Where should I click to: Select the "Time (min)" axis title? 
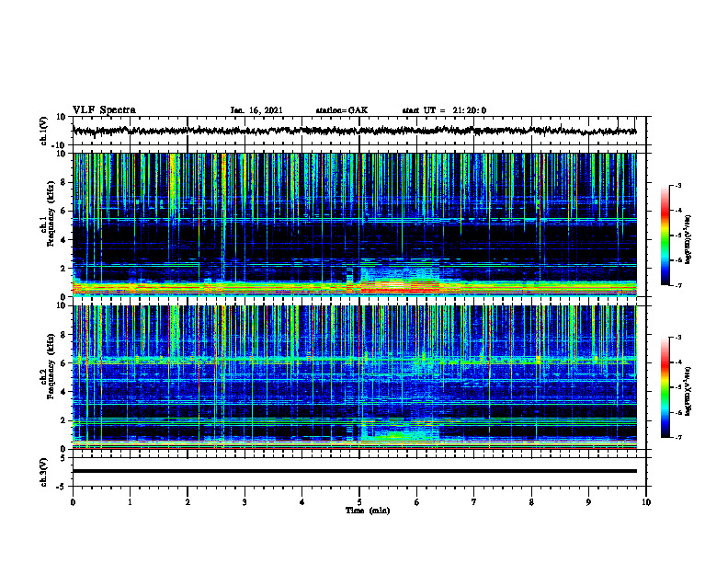(x=368, y=511)
